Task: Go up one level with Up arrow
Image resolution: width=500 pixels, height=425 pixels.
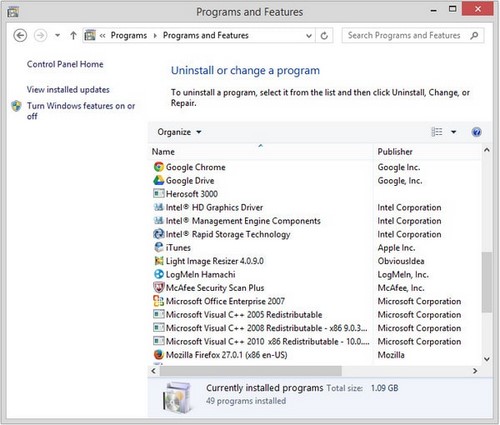Action: tap(73, 35)
